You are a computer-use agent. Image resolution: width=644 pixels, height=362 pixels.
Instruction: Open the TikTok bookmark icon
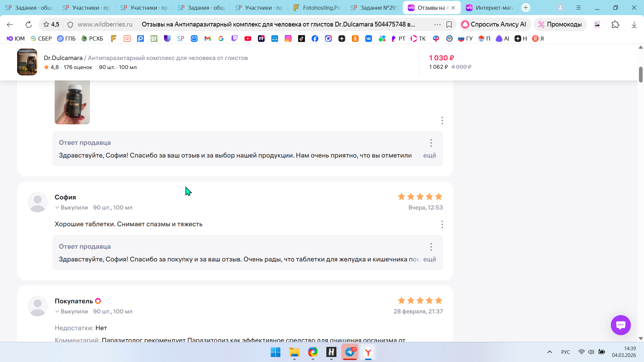[x=302, y=39]
